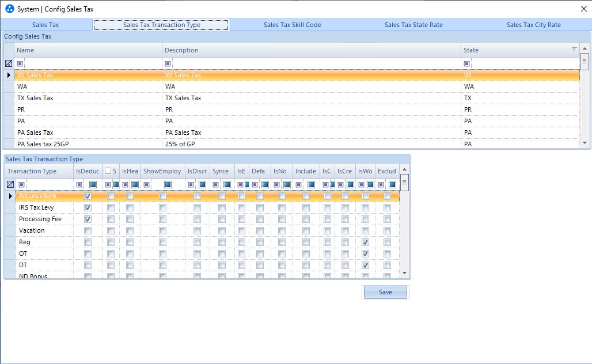Select the Sales Tax Transaction Type tab
Viewport: 592px width, 364px height.
tap(161, 25)
